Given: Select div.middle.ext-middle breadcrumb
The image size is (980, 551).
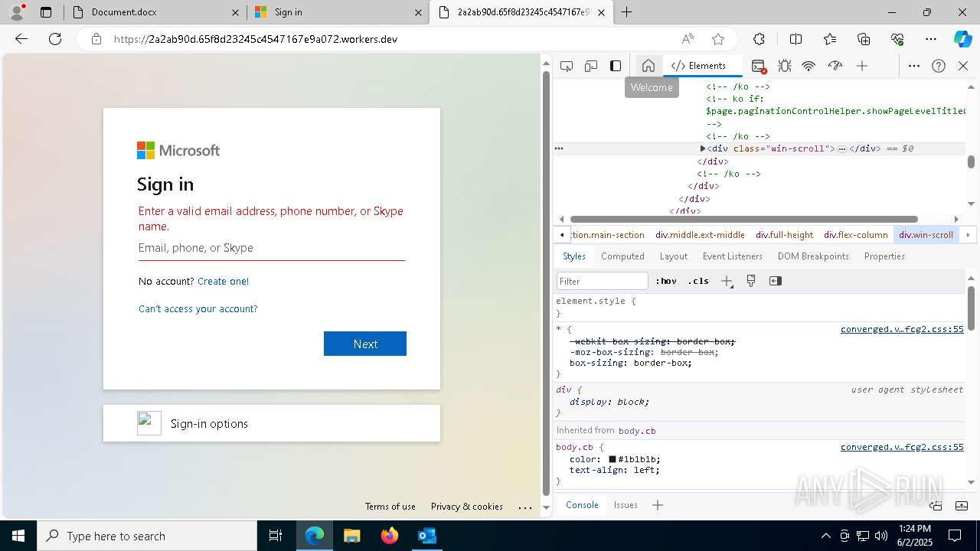Looking at the screenshot, I should 700,235.
